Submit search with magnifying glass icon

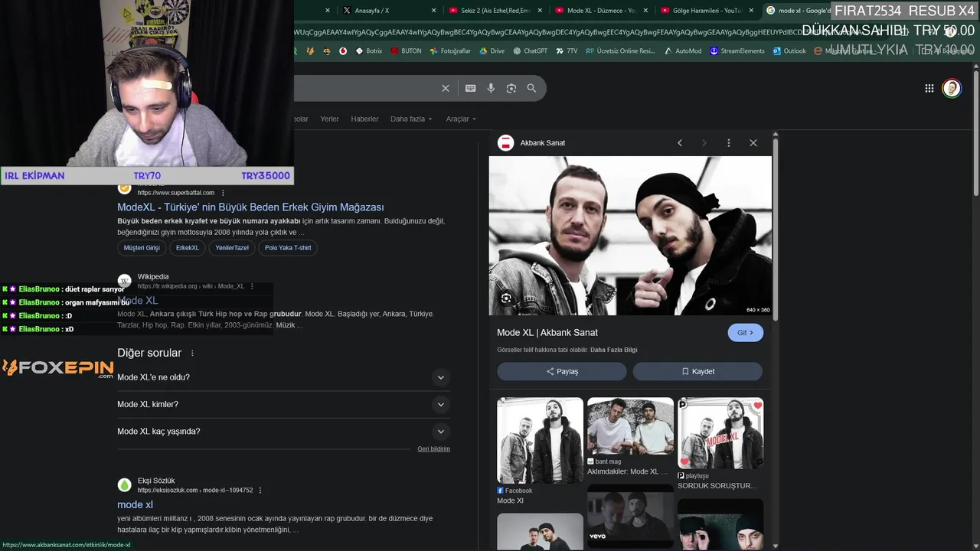coord(531,88)
